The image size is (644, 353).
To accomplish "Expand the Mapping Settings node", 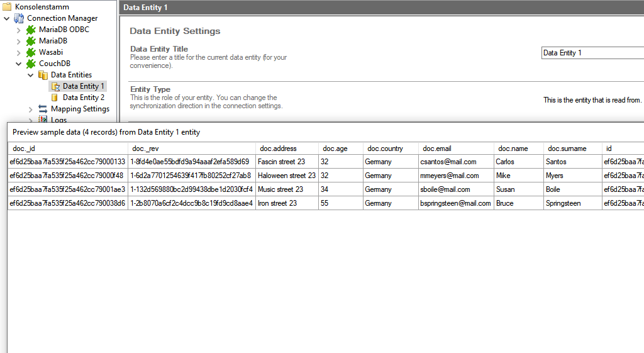I will click(30, 109).
